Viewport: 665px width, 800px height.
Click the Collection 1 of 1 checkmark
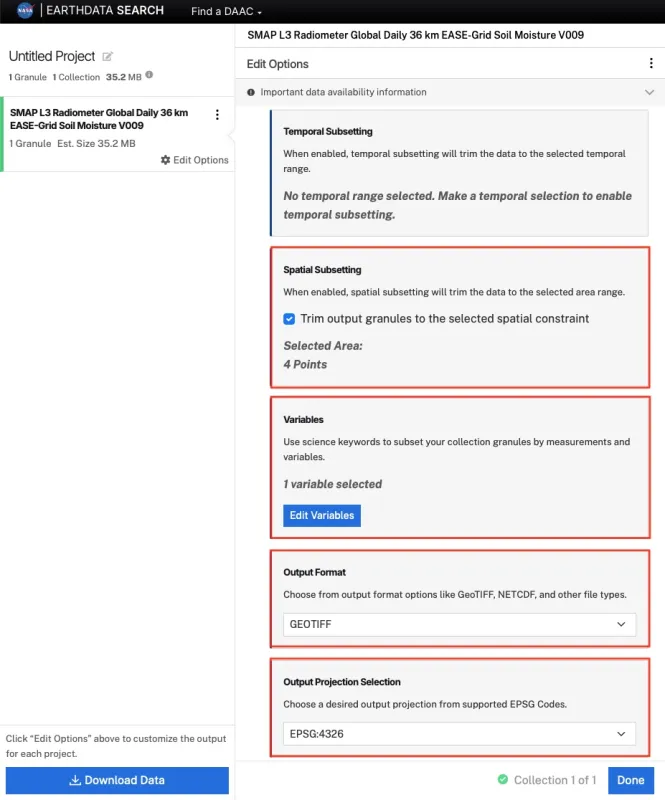[503, 780]
